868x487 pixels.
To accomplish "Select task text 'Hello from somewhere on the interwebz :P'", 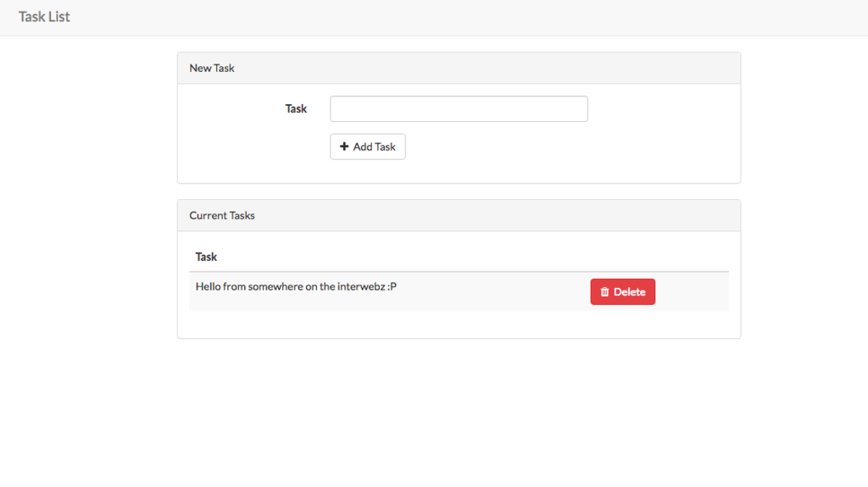I will pos(296,286).
